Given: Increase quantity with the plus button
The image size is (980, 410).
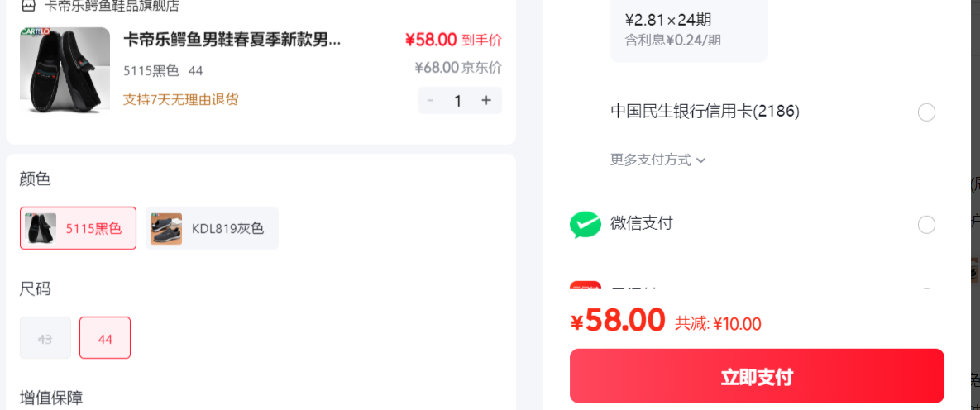Looking at the screenshot, I should (x=486, y=101).
